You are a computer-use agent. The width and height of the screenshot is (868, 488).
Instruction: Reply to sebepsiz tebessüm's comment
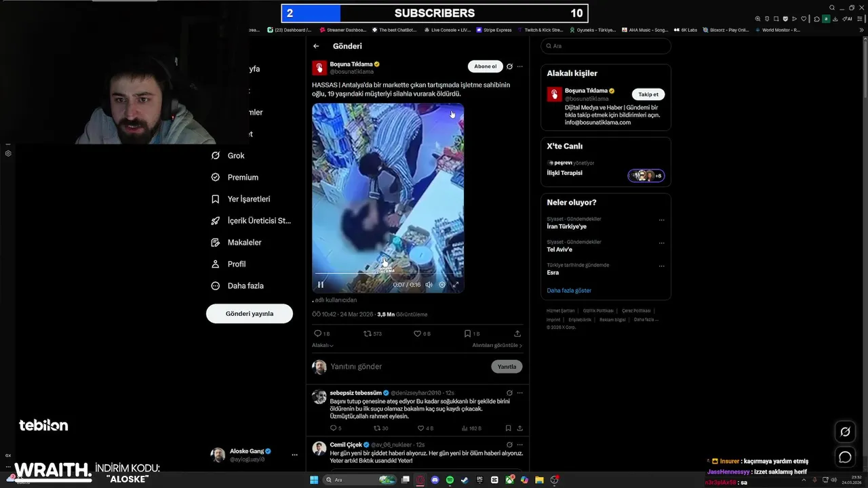[x=336, y=428]
